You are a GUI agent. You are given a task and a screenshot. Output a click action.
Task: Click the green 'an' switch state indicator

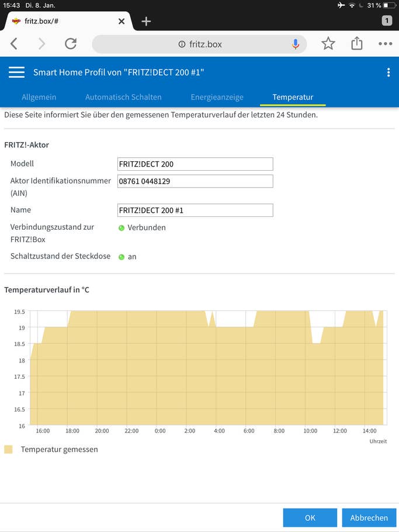click(x=122, y=257)
